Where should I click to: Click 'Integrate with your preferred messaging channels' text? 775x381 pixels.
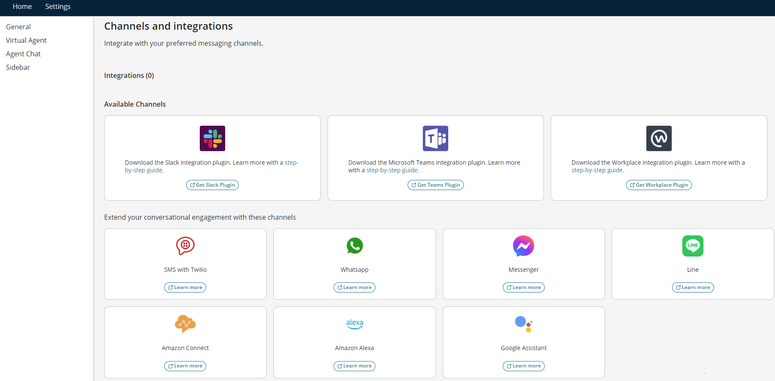[183, 43]
